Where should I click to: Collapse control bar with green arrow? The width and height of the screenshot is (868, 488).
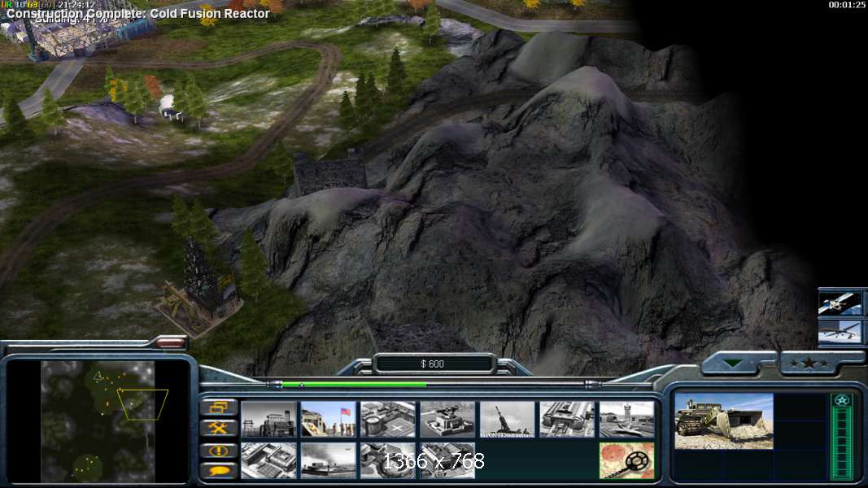[x=732, y=364]
